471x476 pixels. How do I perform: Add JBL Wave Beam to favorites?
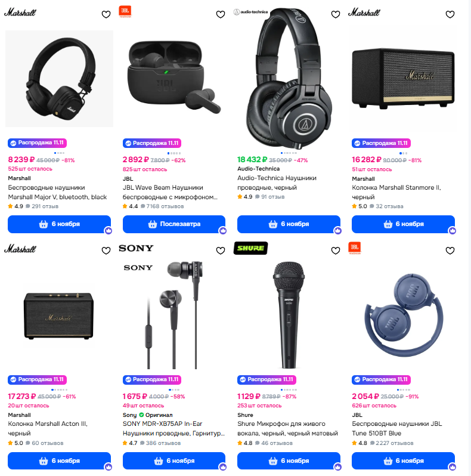click(221, 14)
